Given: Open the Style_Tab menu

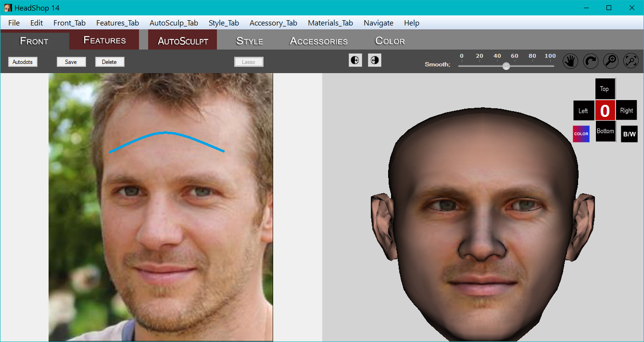Looking at the screenshot, I should click(x=224, y=23).
